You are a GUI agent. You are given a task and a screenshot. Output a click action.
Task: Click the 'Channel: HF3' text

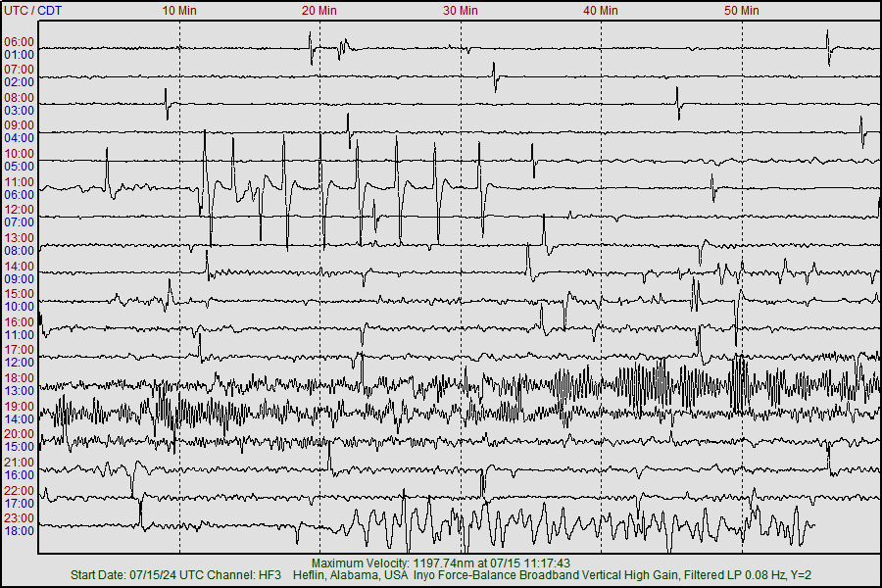[244, 575]
